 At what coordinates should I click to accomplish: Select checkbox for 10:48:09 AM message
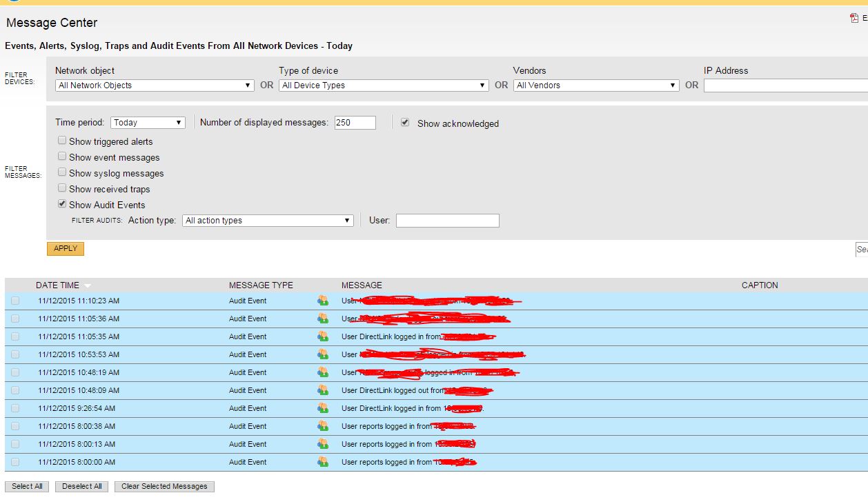pyautogui.click(x=15, y=390)
